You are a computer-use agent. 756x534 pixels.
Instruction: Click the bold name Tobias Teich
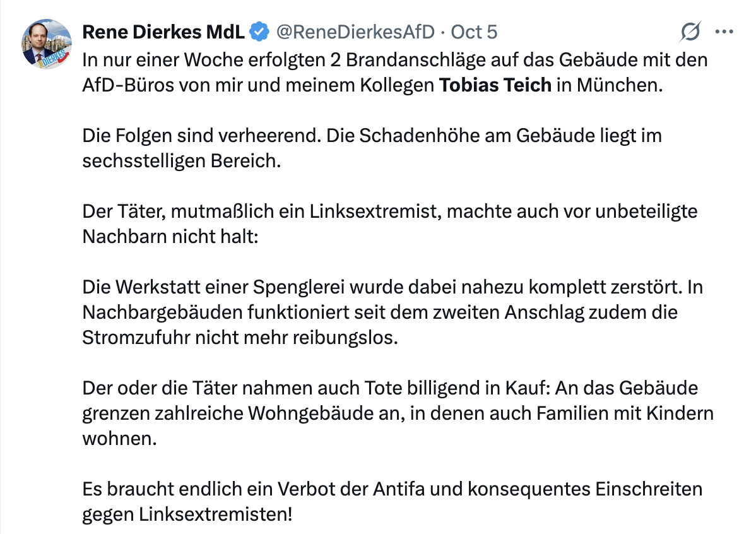(495, 85)
